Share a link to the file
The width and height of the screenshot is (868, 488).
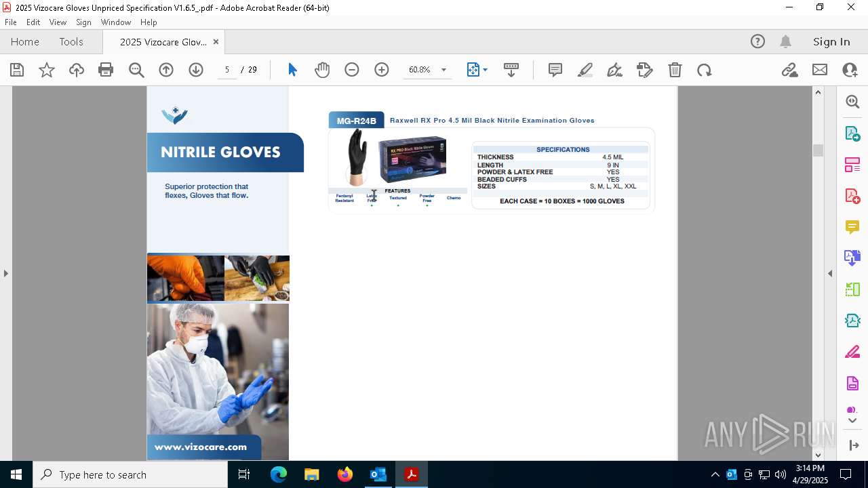[789, 70]
